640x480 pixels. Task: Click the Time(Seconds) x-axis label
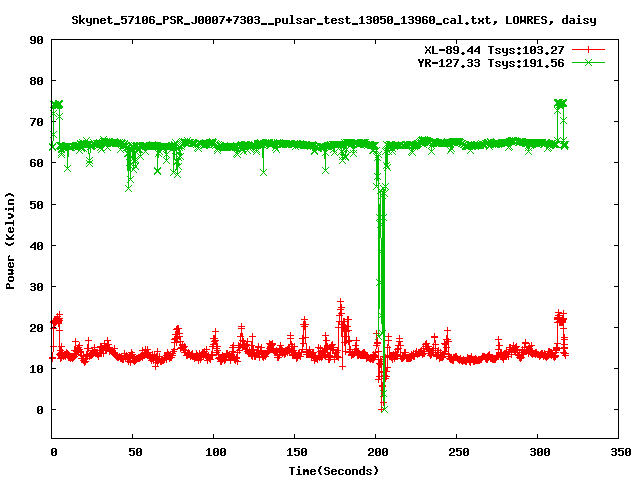coord(334,471)
